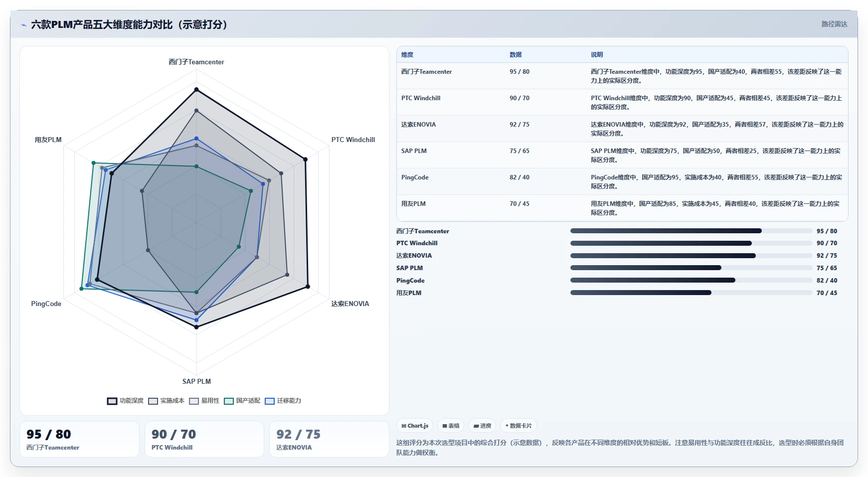The width and height of the screenshot is (868, 477).
Task: Select the 西门子Teamcenter table row name
Action: pos(426,72)
